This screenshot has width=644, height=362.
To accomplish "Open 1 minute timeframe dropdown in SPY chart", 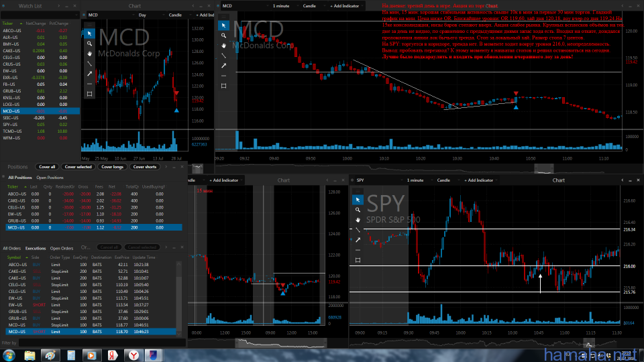I will click(419, 180).
